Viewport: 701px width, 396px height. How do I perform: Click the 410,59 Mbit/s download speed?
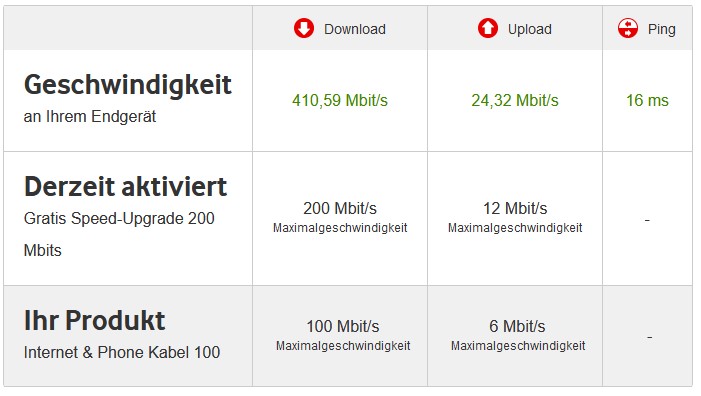(340, 100)
